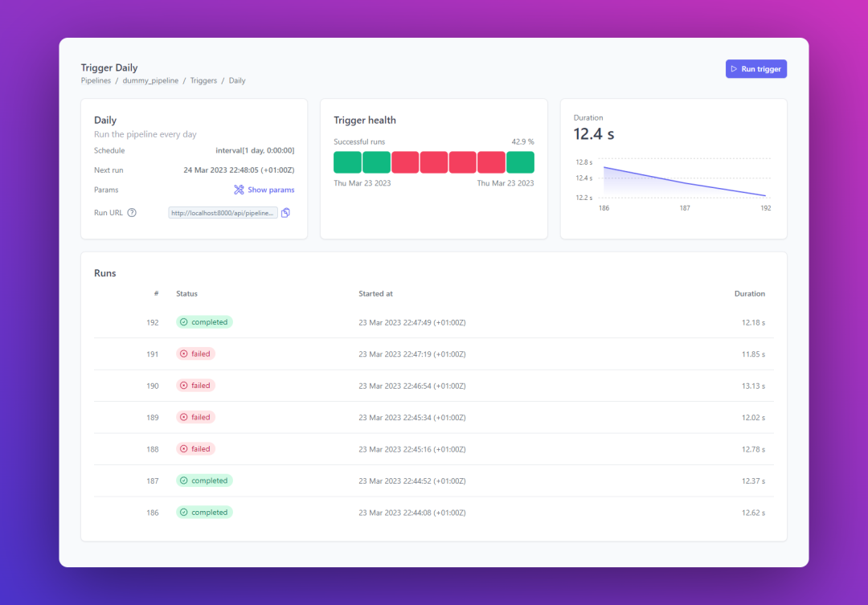Navigate to dummy_pipeline via breadcrumb
Screen dimensions: 868x605
click(150, 80)
